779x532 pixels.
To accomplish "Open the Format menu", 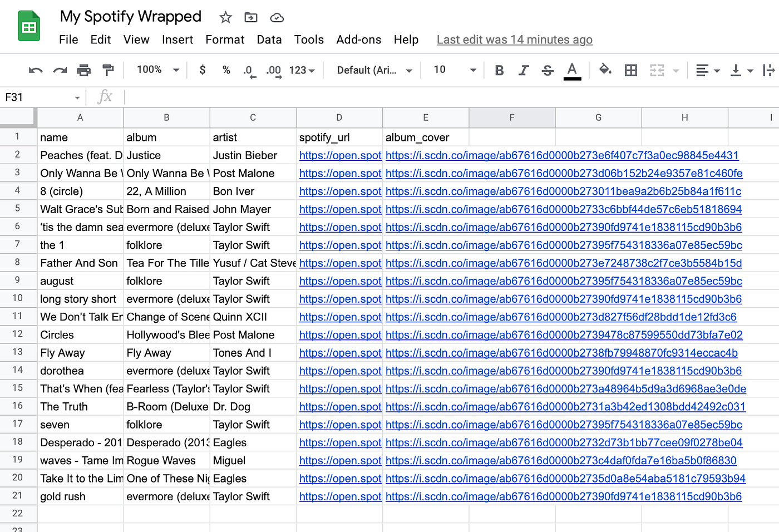I will 225,40.
